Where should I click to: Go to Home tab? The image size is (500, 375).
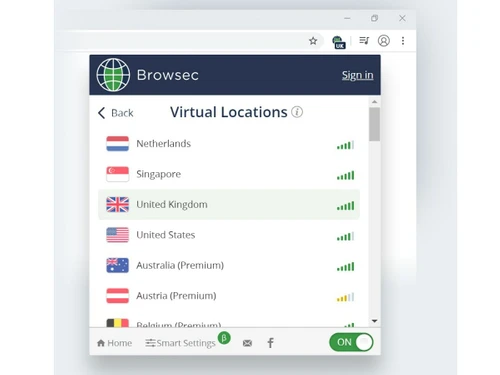pos(114,343)
